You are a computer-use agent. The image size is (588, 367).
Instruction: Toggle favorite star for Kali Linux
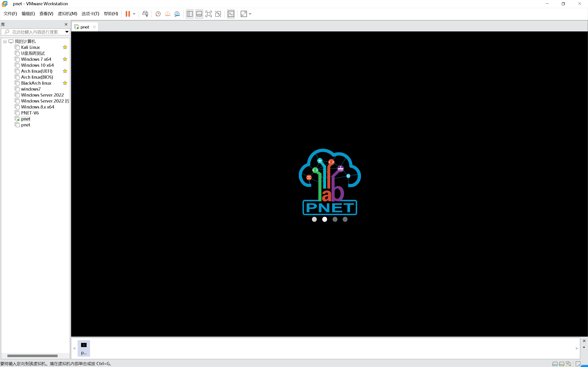click(65, 47)
